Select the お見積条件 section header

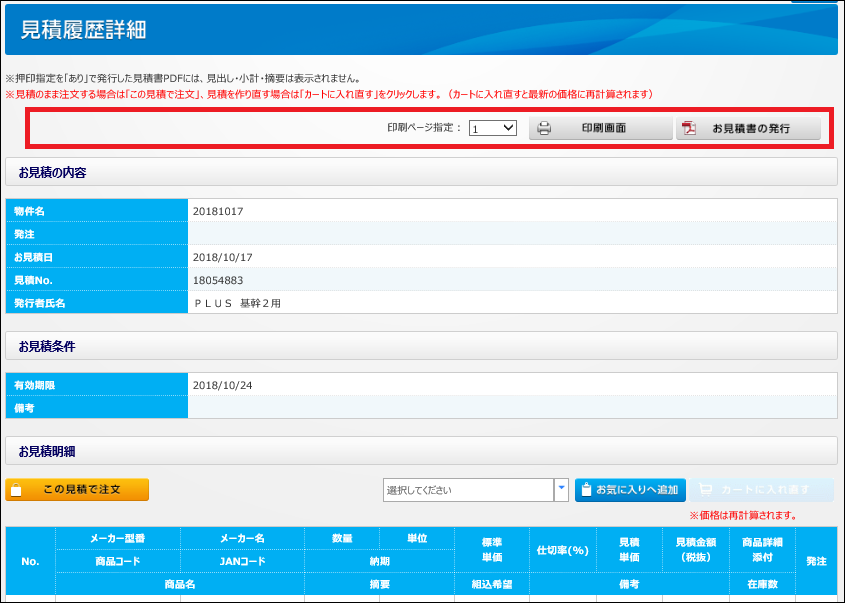(x=47, y=346)
